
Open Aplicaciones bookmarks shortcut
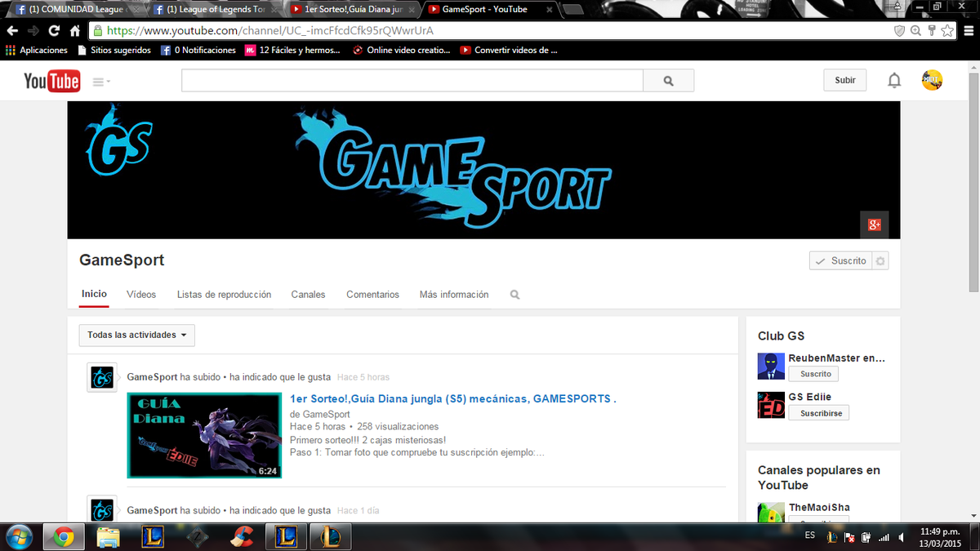[x=37, y=50]
